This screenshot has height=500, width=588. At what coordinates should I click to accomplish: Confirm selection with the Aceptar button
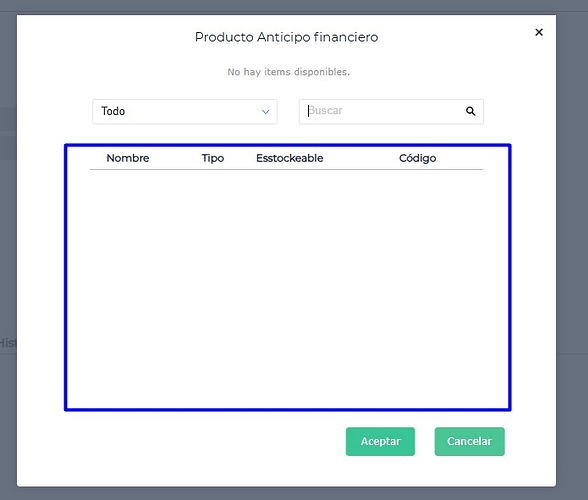(380, 441)
